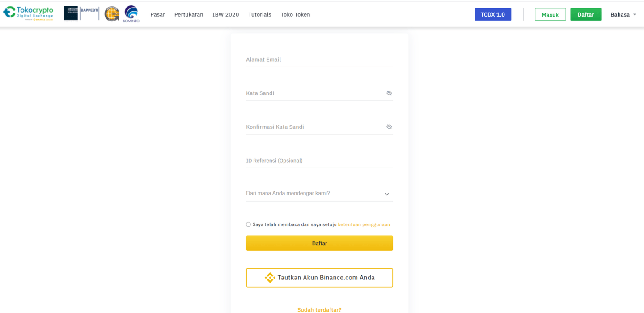This screenshot has height=313, width=644.
Task: Navigate to the Tutorials section
Action: [259, 14]
